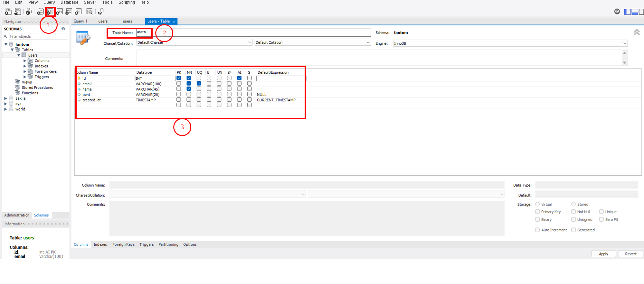Switch to the Indexes bottom tab
Image resolution: width=644 pixels, height=284 pixels.
[100, 244]
